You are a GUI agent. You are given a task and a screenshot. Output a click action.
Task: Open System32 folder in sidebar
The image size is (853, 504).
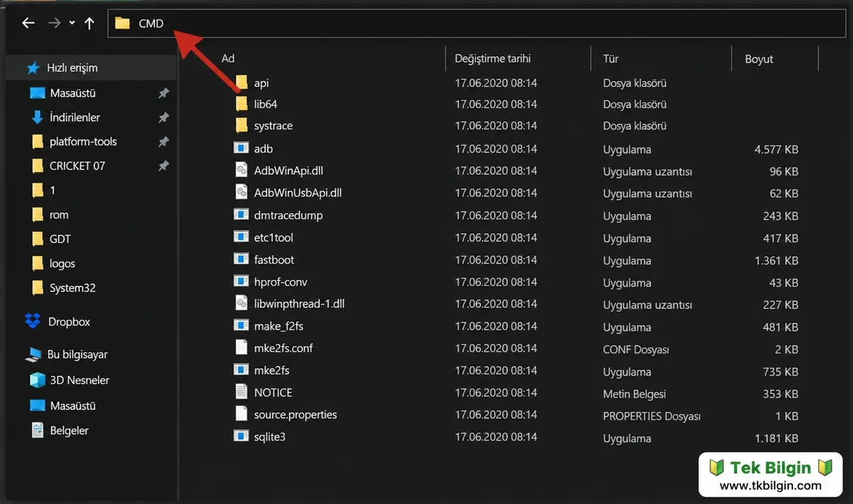coord(73,288)
